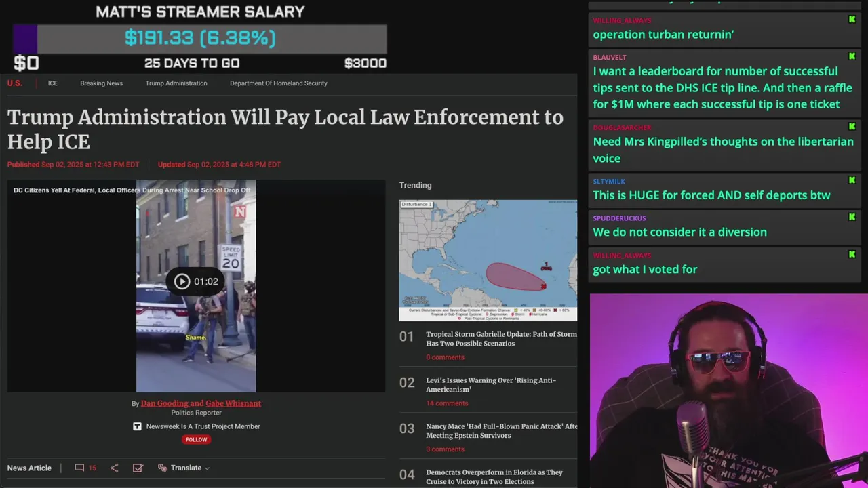Image resolution: width=868 pixels, height=488 pixels.
Task: Click the Trust Project member badge icon
Action: coord(137,426)
